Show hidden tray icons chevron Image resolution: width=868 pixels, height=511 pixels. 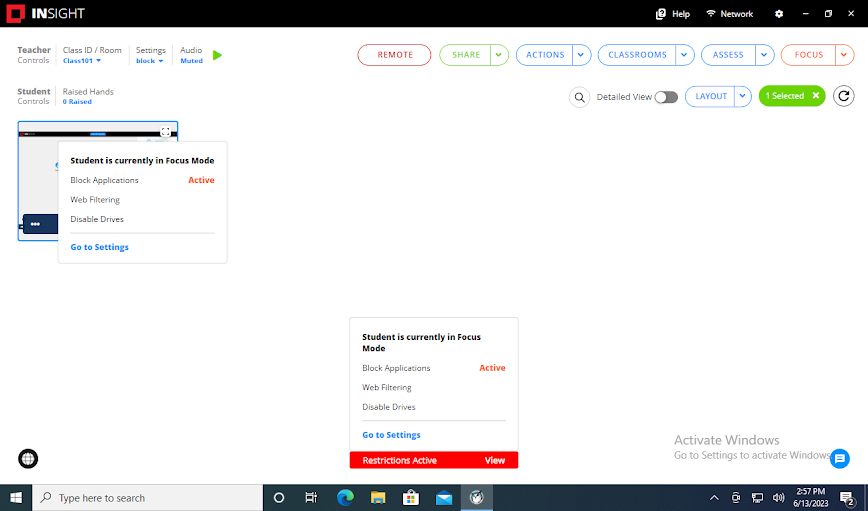click(714, 498)
